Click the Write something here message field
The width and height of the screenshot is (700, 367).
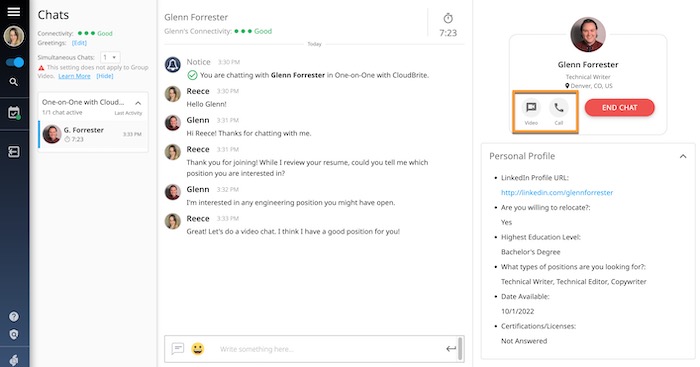[x=330, y=349]
